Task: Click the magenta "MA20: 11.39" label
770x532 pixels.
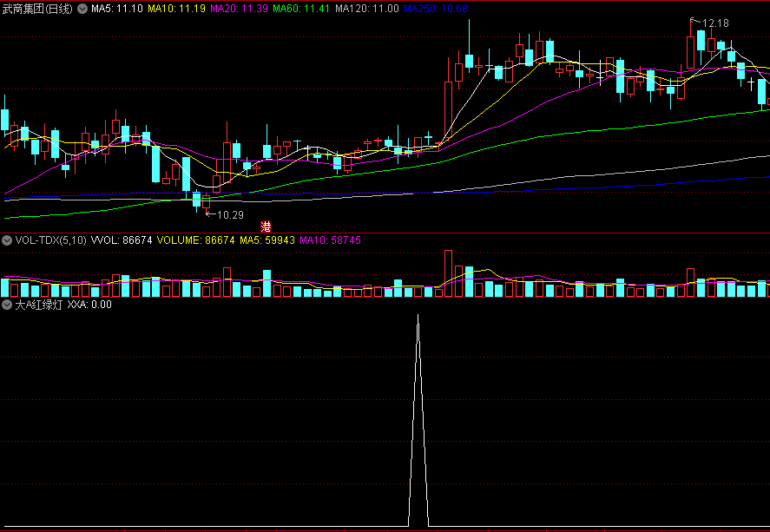Action: click(x=239, y=9)
